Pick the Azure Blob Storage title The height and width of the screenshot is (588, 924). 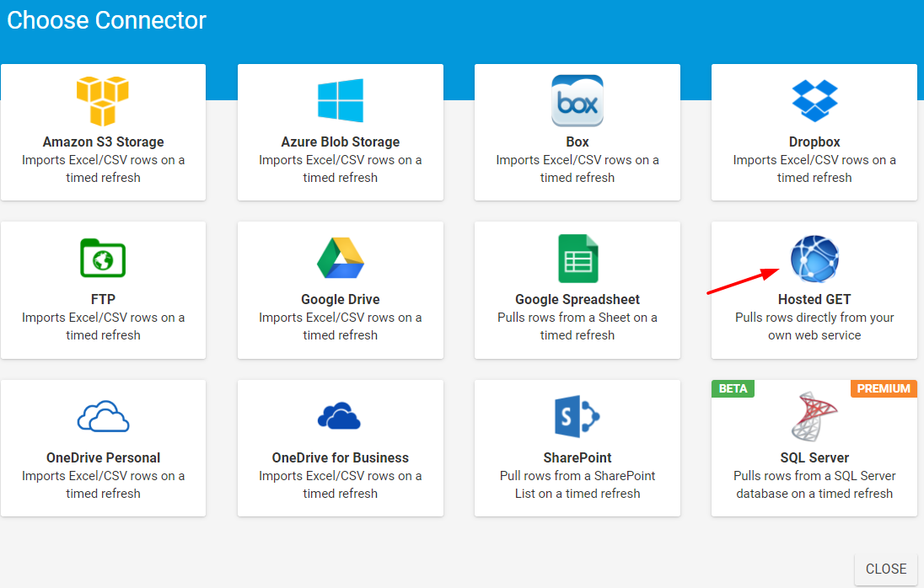[341, 142]
